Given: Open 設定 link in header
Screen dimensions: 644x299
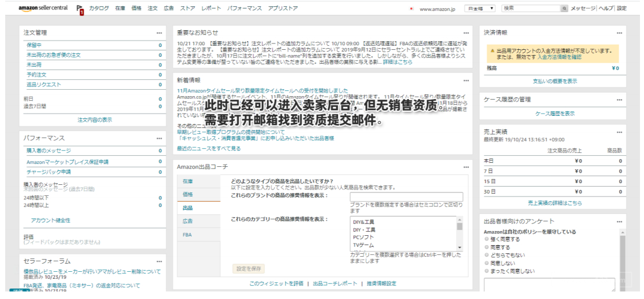Looking at the screenshot, I should point(622,8).
